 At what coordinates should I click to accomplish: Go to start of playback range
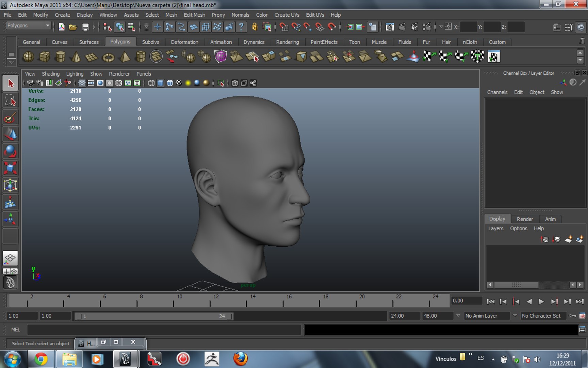pyautogui.click(x=490, y=301)
